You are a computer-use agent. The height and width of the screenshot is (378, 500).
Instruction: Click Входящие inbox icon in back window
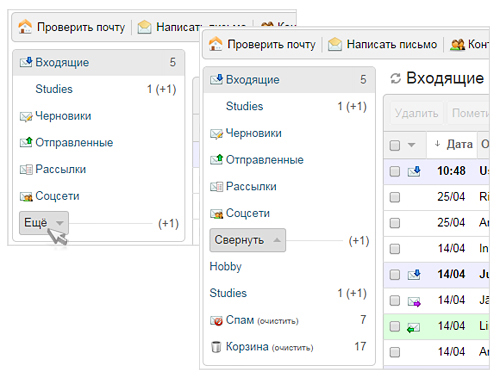tap(26, 62)
